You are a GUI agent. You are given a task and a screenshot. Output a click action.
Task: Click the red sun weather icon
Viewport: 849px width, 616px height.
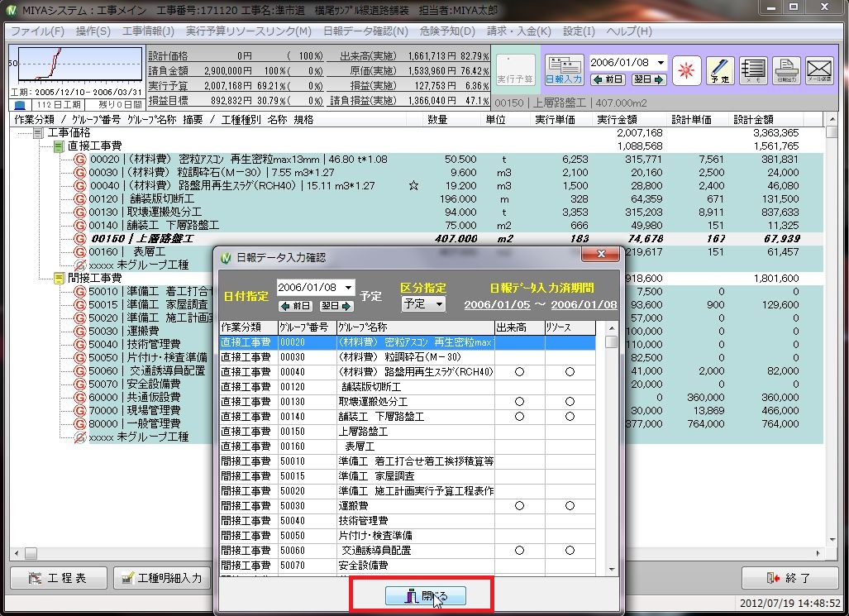click(687, 70)
